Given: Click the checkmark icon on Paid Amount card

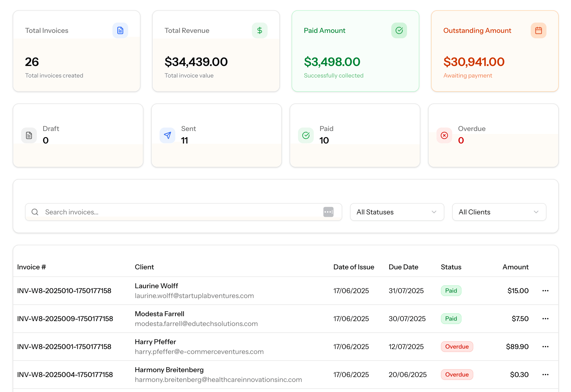Looking at the screenshot, I should [399, 30].
